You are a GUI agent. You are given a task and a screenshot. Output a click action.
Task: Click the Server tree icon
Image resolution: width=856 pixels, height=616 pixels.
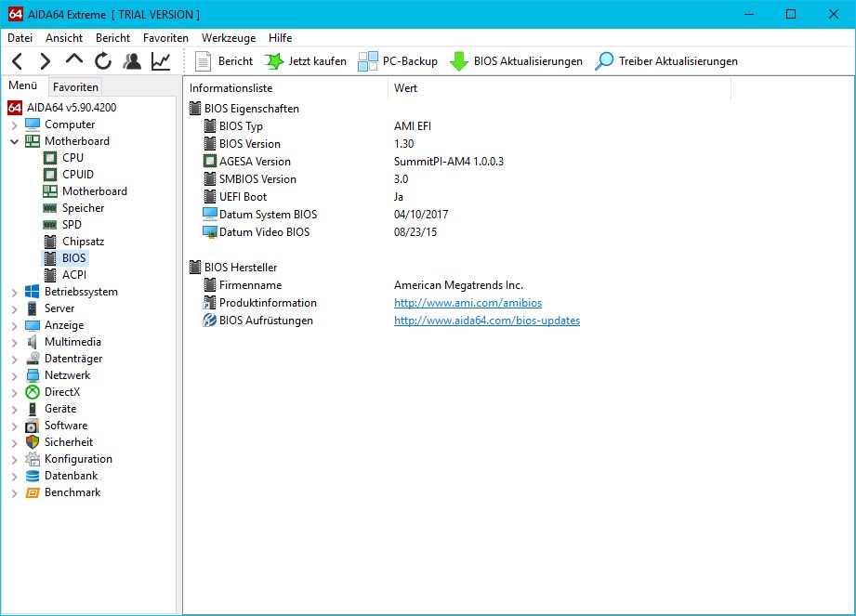(33, 308)
